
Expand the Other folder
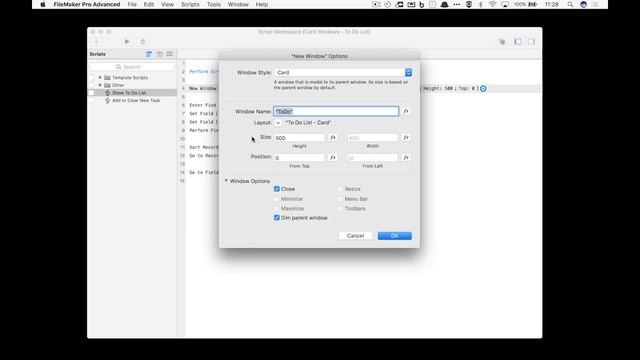[100, 85]
